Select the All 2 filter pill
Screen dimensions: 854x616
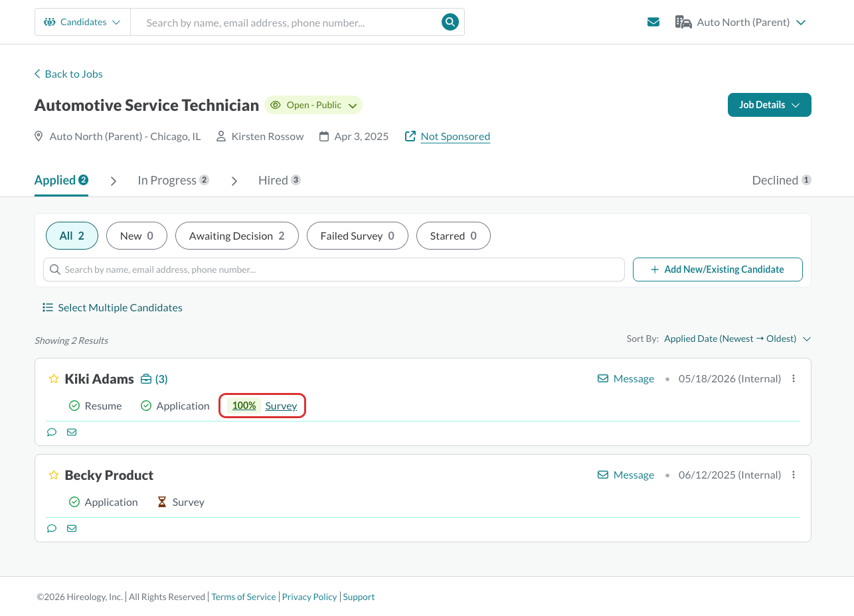72,236
